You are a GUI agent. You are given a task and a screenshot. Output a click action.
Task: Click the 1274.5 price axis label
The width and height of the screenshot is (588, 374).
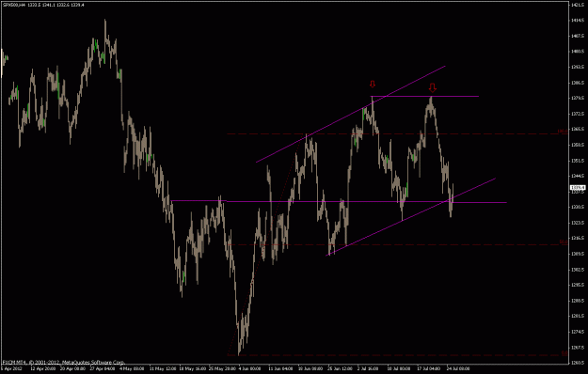point(577,332)
